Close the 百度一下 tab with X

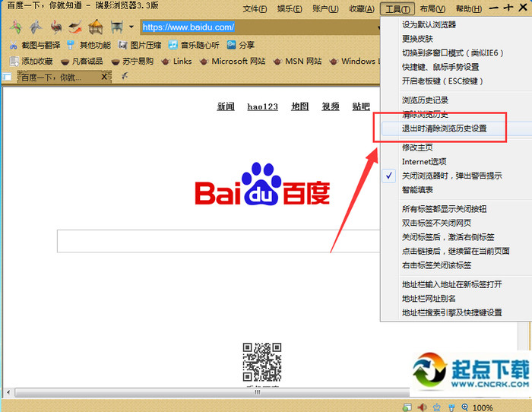point(106,77)
